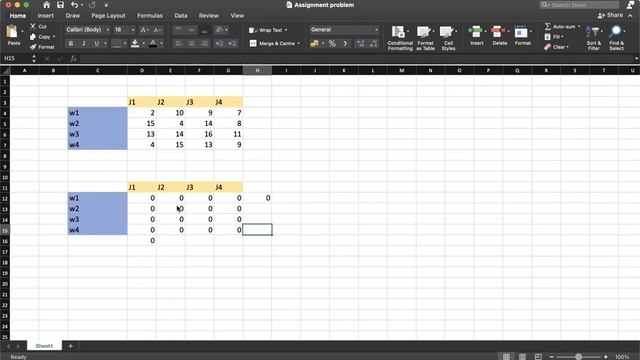
Task: Cut the selection with the scissors icon
Action: tap(33, 26)
